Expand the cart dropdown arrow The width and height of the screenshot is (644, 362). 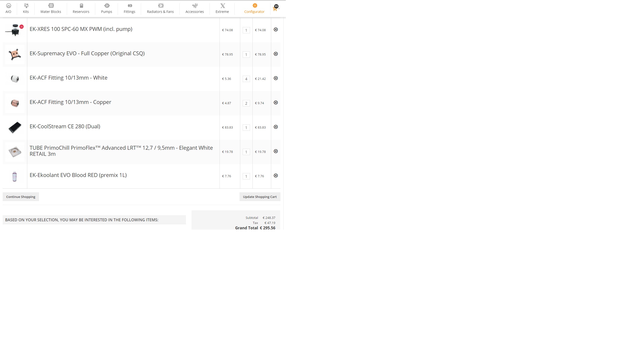(279, 9)
